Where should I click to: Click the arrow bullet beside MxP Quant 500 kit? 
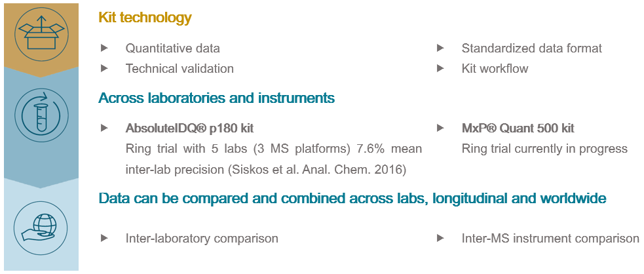[440, 128]
